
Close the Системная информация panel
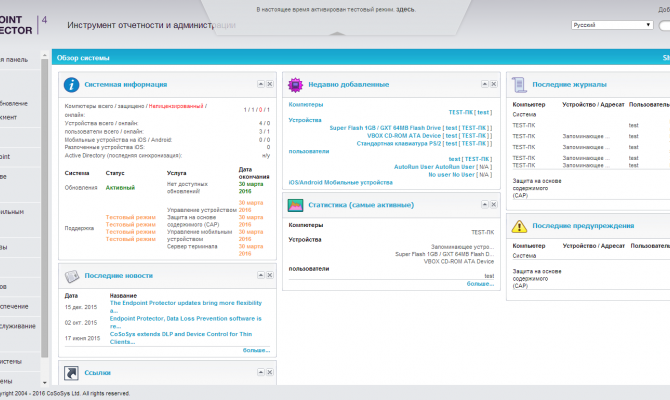270,84
